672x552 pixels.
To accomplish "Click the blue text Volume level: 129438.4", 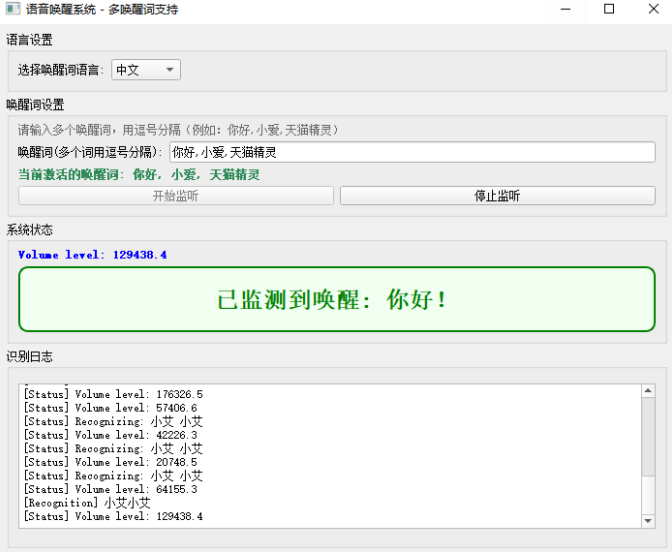I will [x=93, y=255].
